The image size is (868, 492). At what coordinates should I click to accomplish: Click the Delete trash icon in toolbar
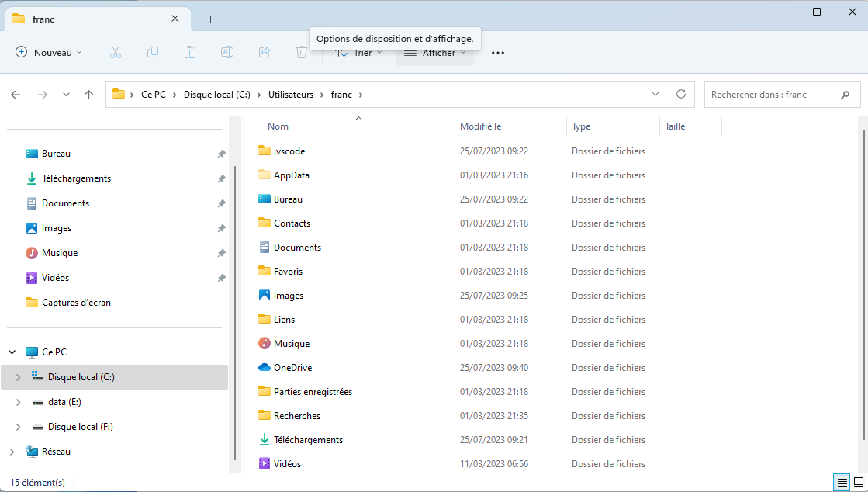301,53
